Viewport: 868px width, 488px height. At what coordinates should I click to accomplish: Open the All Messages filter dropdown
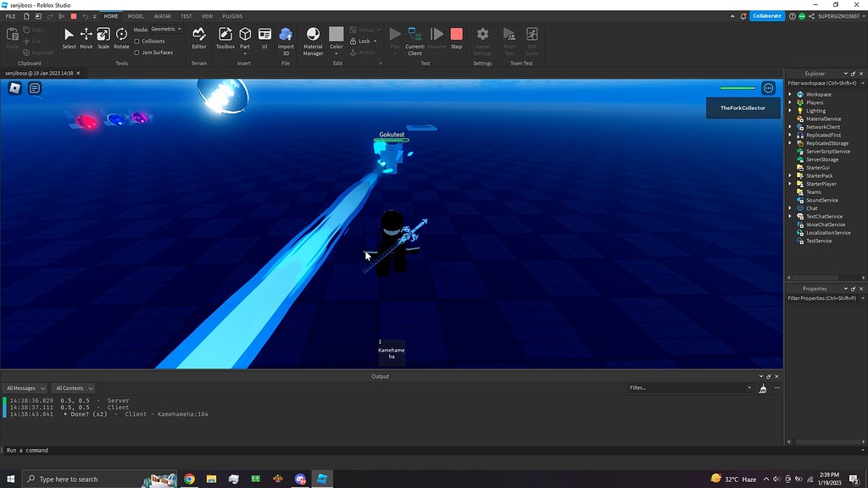point(24,387)
